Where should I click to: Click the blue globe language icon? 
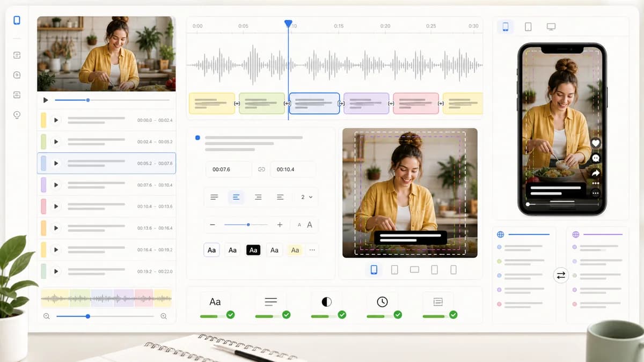[501, 234]
